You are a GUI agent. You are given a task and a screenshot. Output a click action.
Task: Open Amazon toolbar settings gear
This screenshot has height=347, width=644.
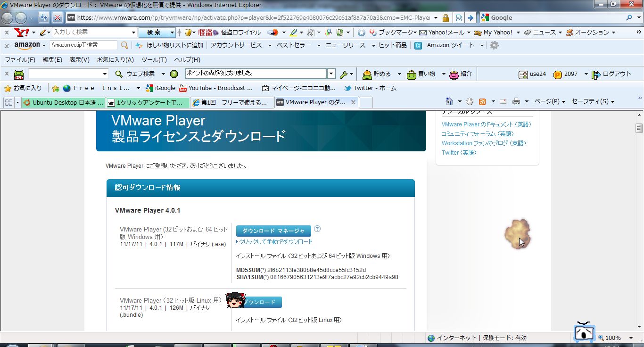(x=494, y=45)
